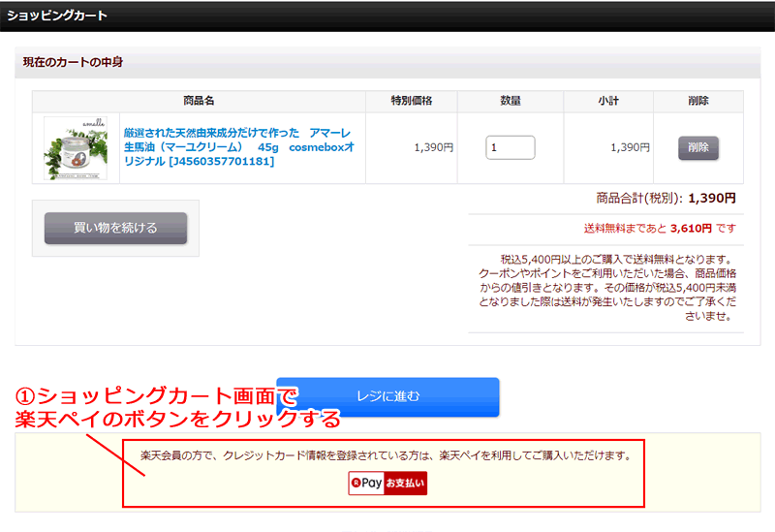Open the アマーレ生馬油 product name link
The width and height of the screenshot is (775, 532).
point(237,146)
